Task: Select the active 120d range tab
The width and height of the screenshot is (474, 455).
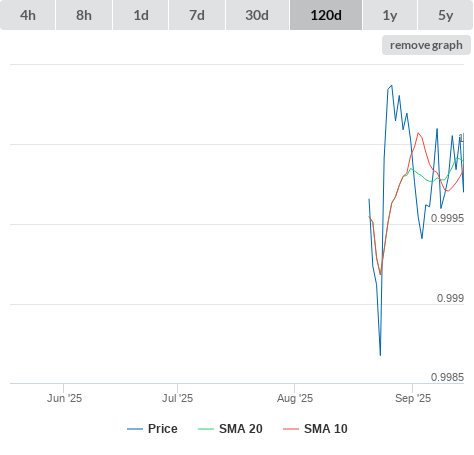Action: click(x=326, y=15)
